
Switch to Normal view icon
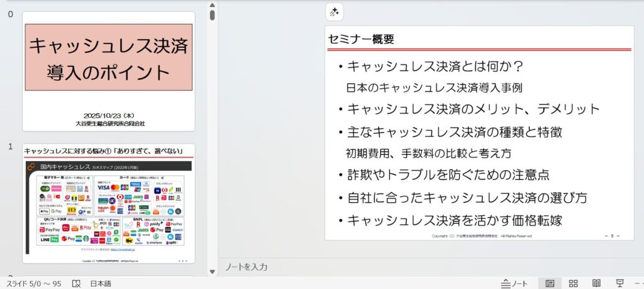click(x=550, y=283)
